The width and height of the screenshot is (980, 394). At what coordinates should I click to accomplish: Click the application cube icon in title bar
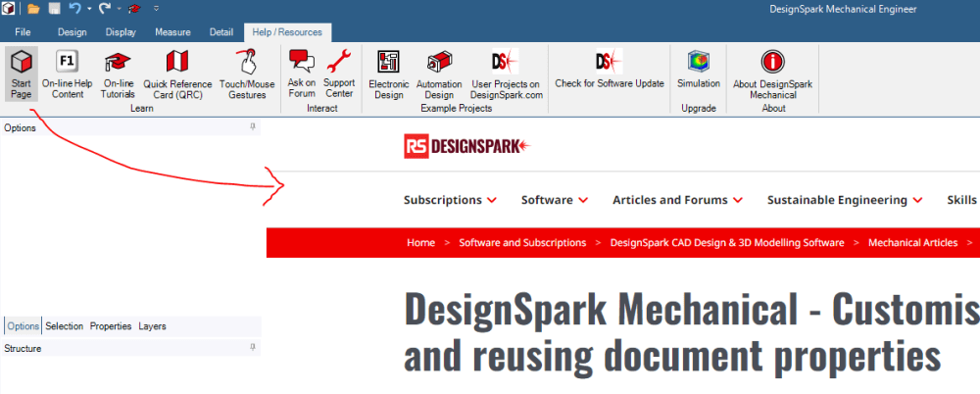pyautogui.click(x=8, y=9)
